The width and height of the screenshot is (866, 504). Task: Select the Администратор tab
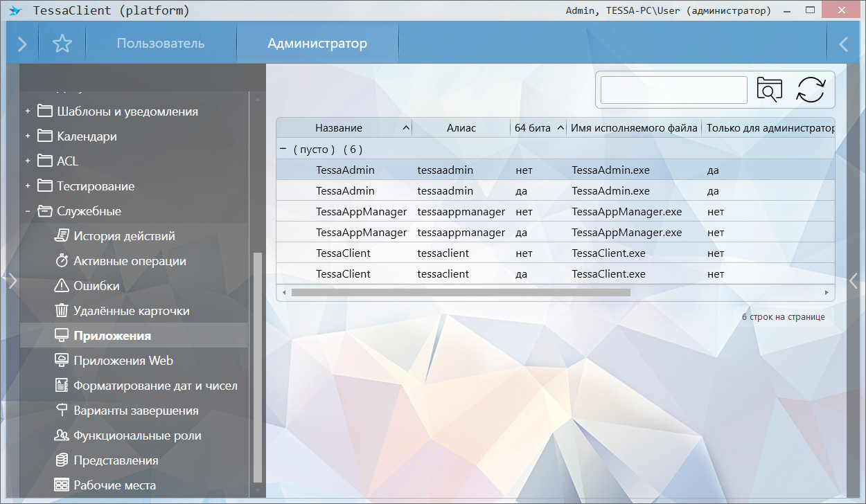(317, 44)
